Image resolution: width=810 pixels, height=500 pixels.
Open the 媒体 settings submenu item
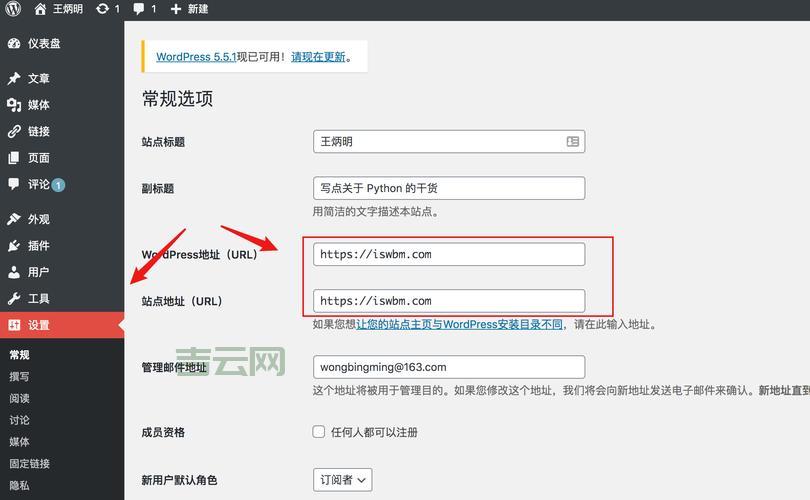[20, 442]
